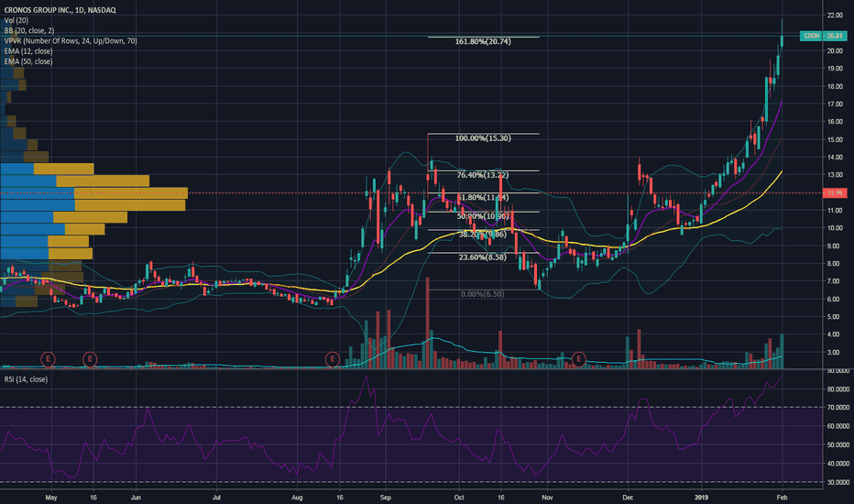
Task: Click the 23.60%(8.58) Fibonacci level
Action: 483,257
